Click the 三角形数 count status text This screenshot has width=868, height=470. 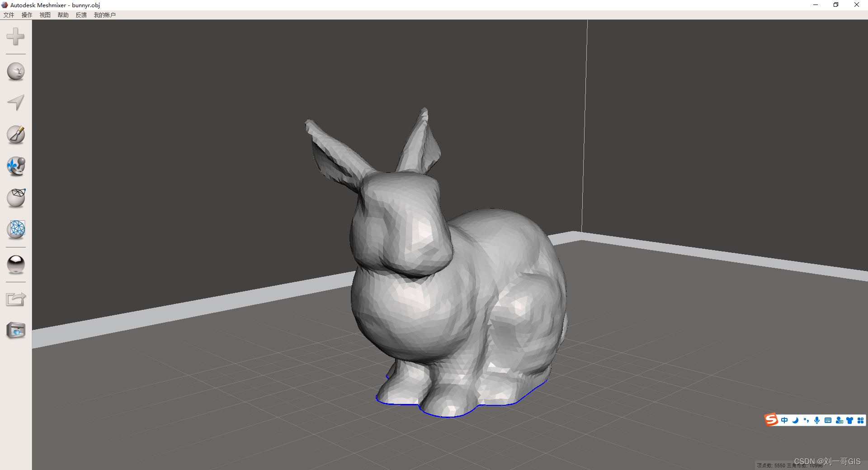pos(805,465)
